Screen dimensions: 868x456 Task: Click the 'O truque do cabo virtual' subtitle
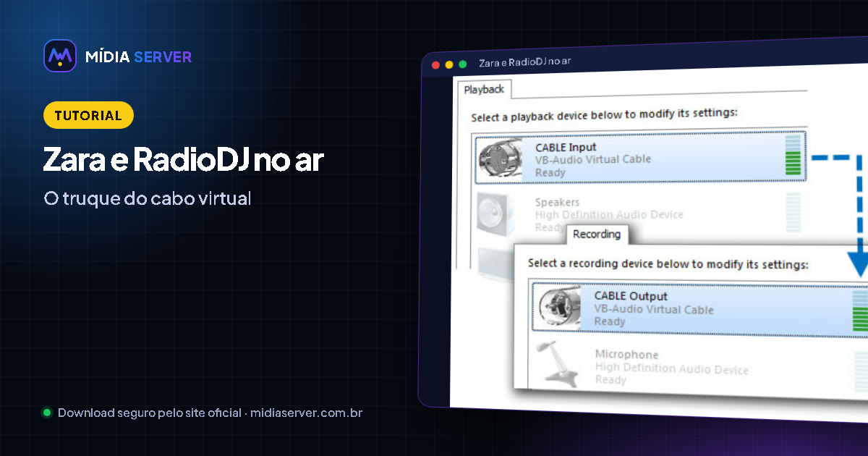pyautogui.click(x=148, y=198)
